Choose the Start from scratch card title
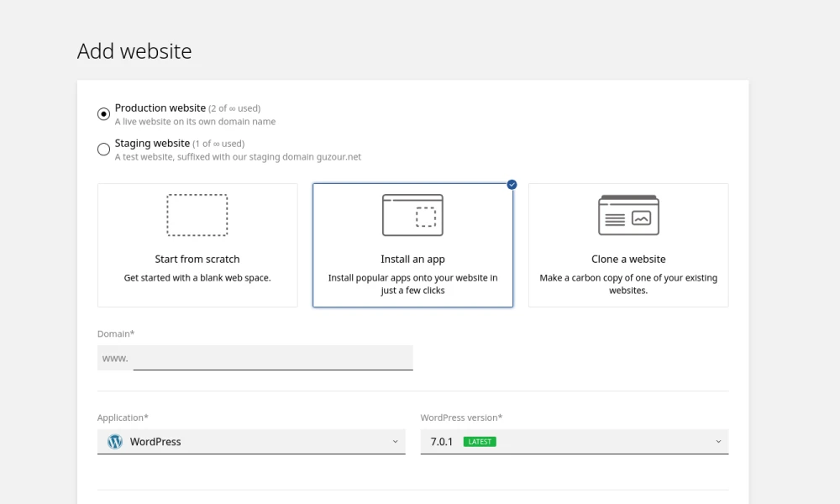Screen dimensions: 840x504 tap(197, 260)
